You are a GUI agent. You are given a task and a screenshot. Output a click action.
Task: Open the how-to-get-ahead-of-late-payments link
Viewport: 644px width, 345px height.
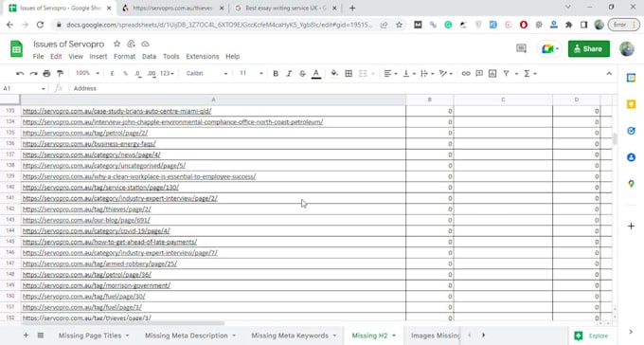110,242
